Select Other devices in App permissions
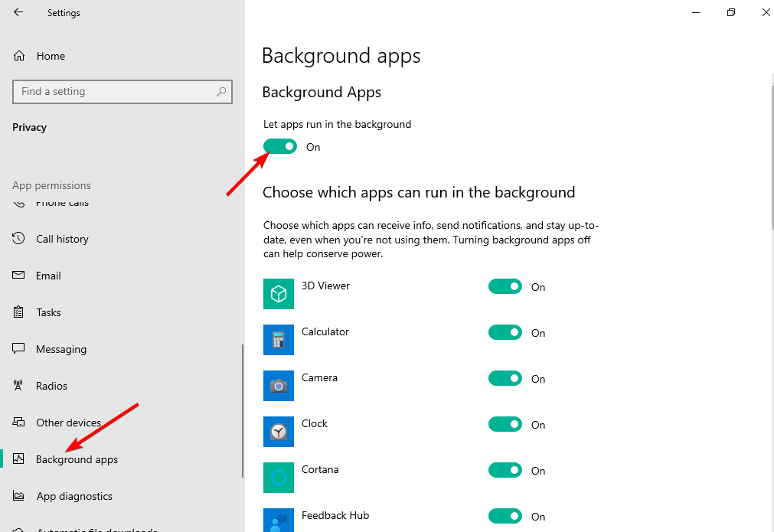This screenshot has height=532, width=774. coord(68,422)
